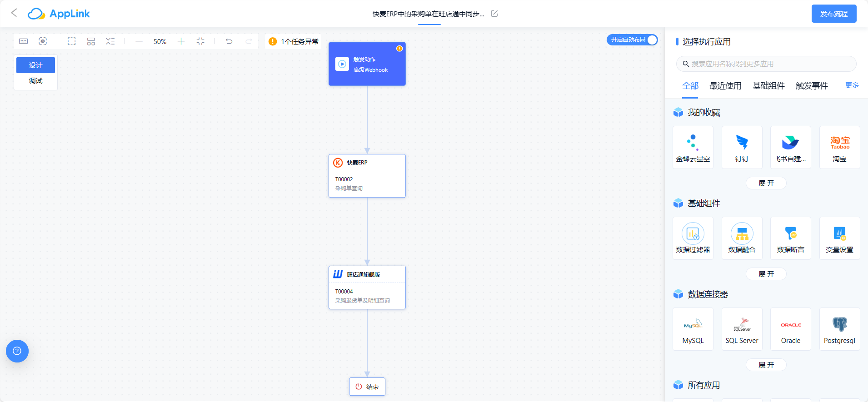Choose the 飞书自建 app
The image size is (868, 402).
791,148
